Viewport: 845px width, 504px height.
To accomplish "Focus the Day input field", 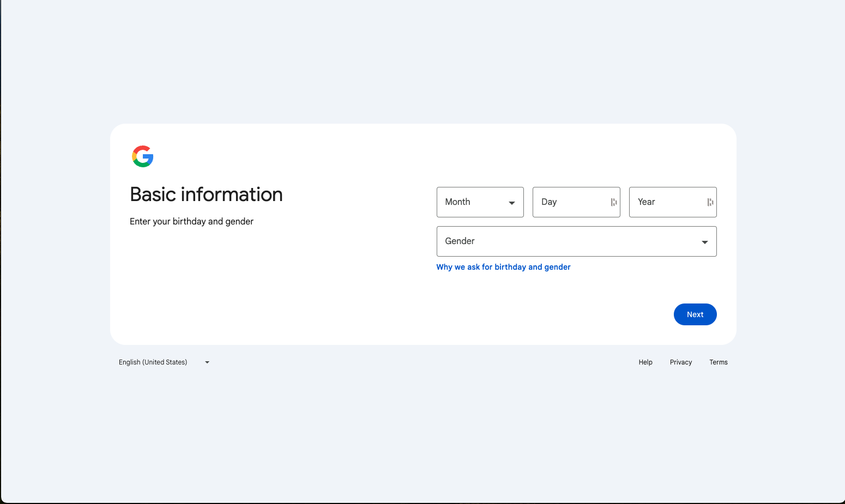I will [x=571, y=202].
